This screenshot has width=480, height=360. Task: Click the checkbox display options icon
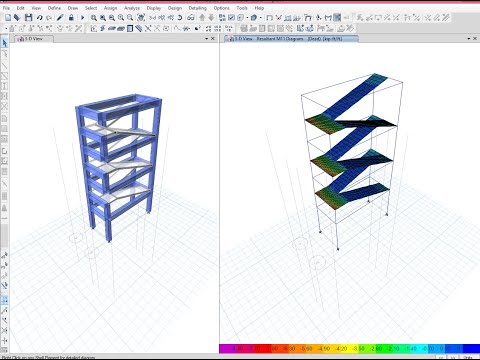231,18
